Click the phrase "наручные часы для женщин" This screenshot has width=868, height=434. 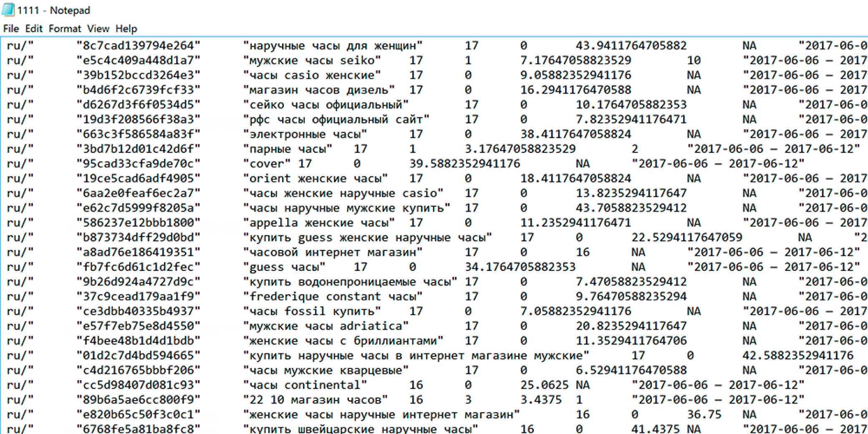(333, 45)
